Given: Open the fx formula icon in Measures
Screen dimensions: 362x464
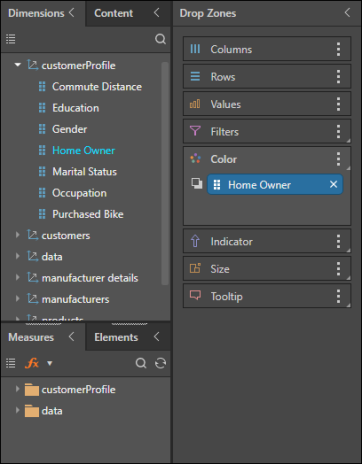Looking at the screenshot, I should (x=32, y=363).
